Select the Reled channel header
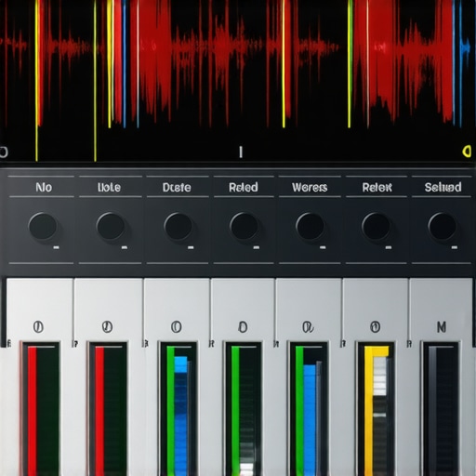476x476 pixels. tap(244, 187)
